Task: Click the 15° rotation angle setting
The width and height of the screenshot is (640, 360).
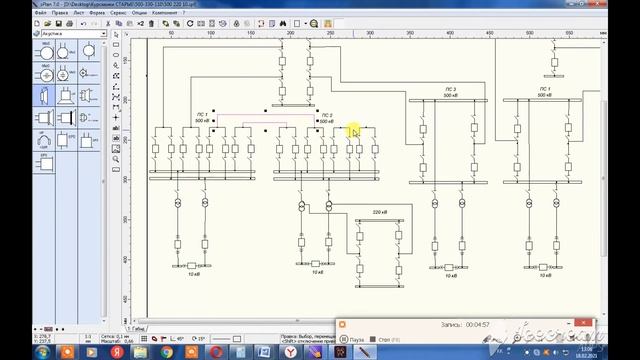Action: tap(198, 339)
